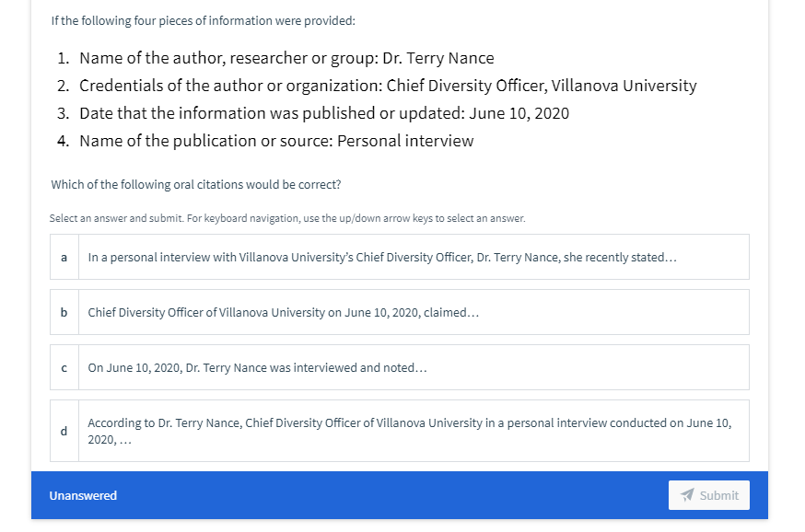Submit the selected answer

click(709, 495)
